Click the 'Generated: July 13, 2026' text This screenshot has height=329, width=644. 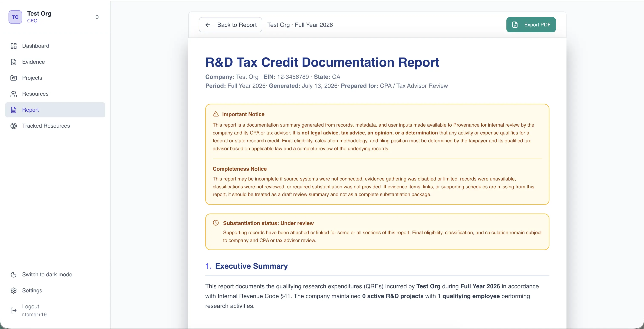[x=303, y=86]
